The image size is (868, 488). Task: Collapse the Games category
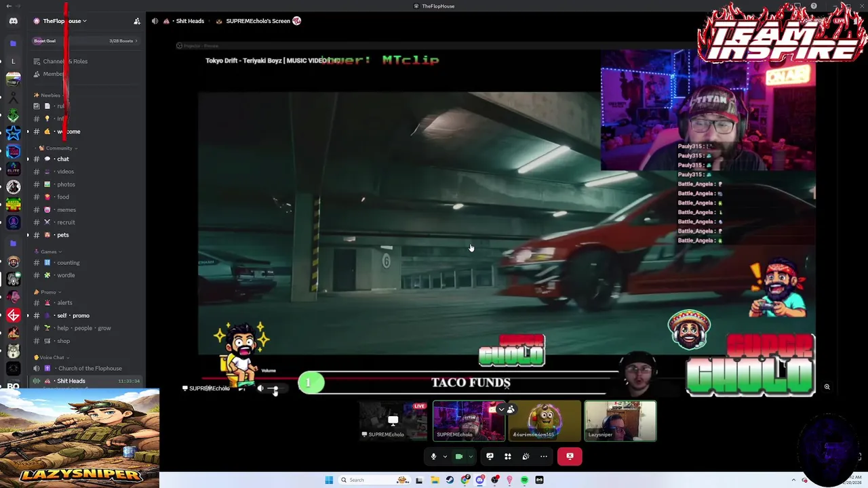tap(51, 251)
